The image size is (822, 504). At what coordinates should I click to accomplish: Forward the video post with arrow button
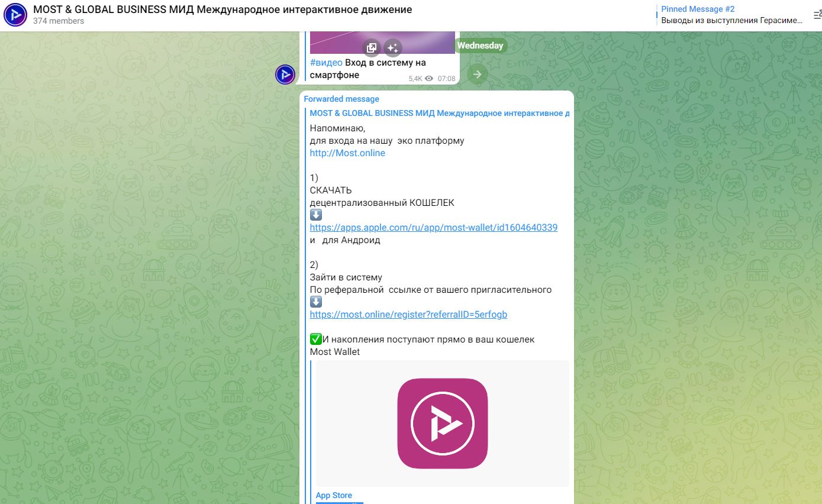click(477, 74)
